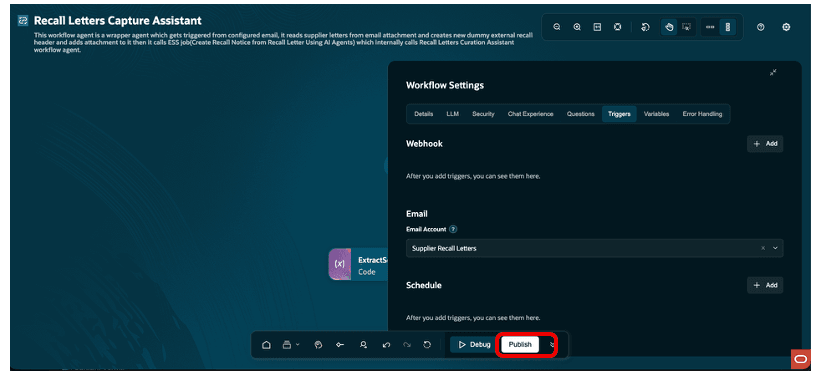822x379 pixels.
Task: Open the Questions tab
Action: [x=580, y=114]
